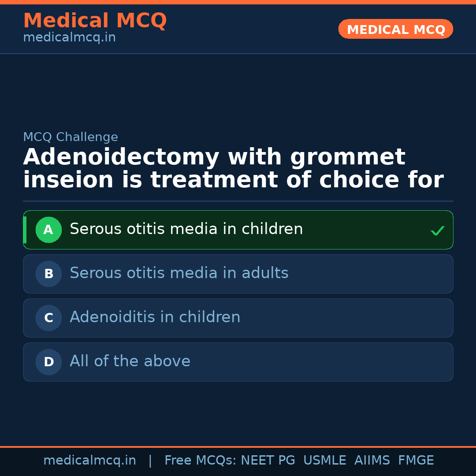The height and width of the screenshot is (476, 476).
Task: Click the green A letter circle
Action: click(48, 230)
